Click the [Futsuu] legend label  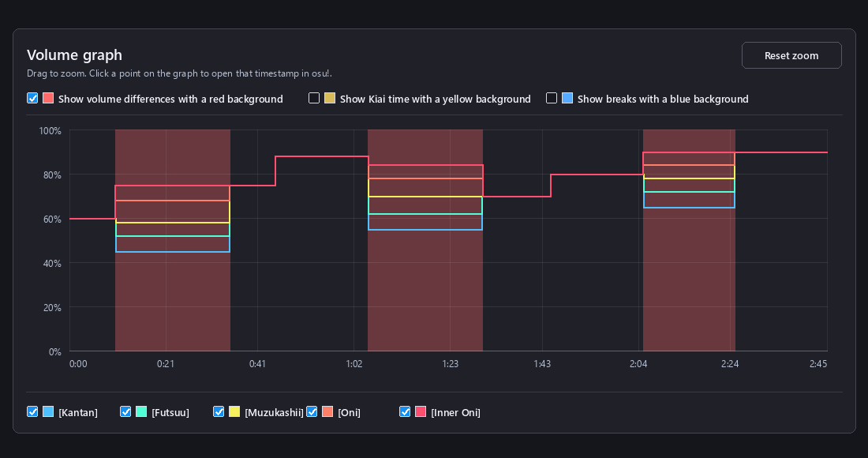(x=170, y=412)
